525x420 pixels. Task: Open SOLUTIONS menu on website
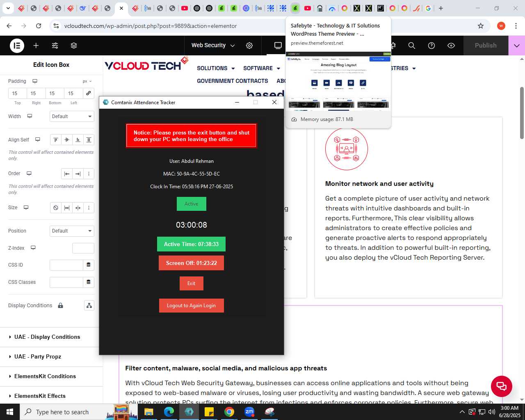(216, 68)
